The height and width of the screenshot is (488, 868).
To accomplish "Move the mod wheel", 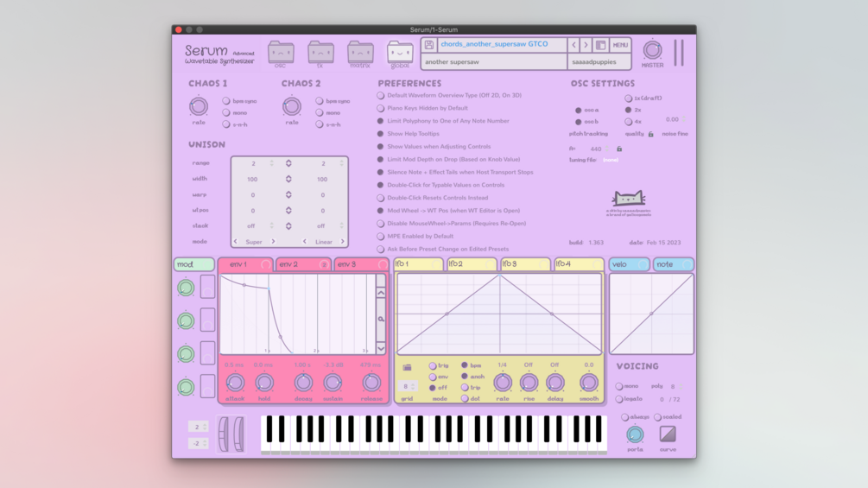I will (238, 434).
